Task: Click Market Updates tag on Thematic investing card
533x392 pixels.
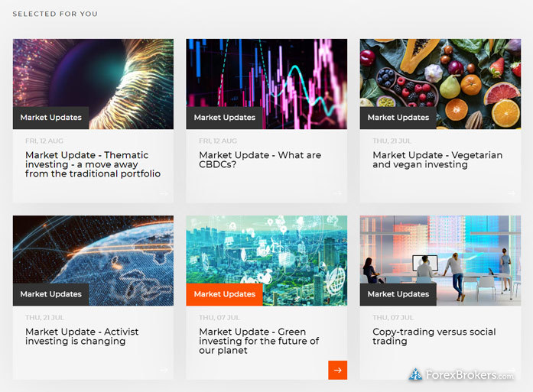Action: [x=51, y=118]
